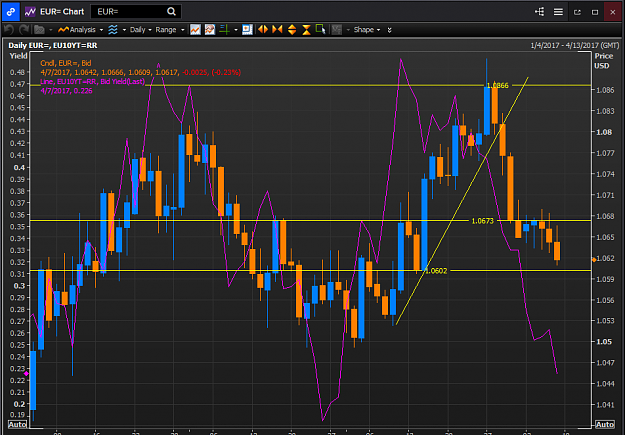Expand chart horizontally with outward arrows
Viewport: 625px width, 435px height.
point(263,30)
